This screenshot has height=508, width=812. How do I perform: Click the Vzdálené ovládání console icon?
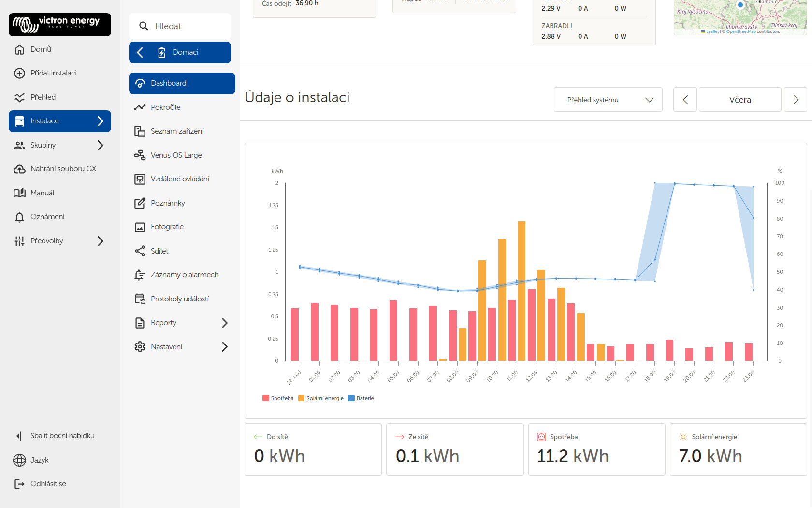pos(140,179)
